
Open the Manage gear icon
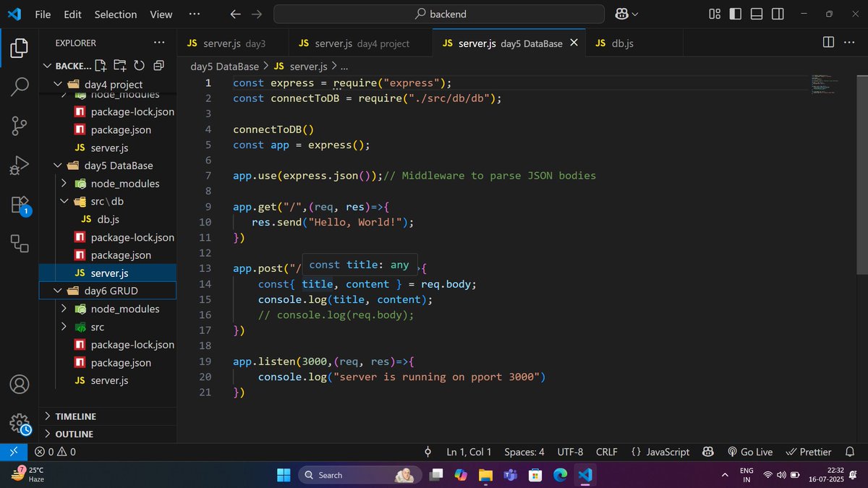point(20,423)
